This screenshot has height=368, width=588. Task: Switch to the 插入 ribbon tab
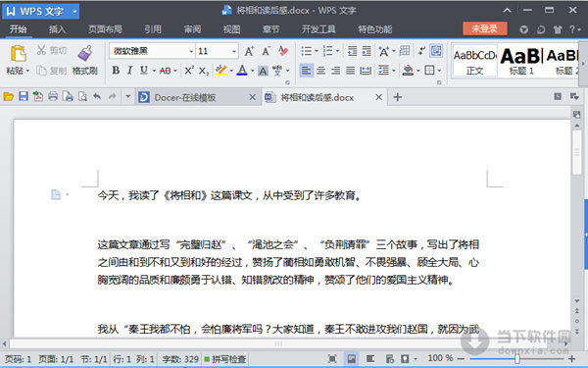(57, 29)
